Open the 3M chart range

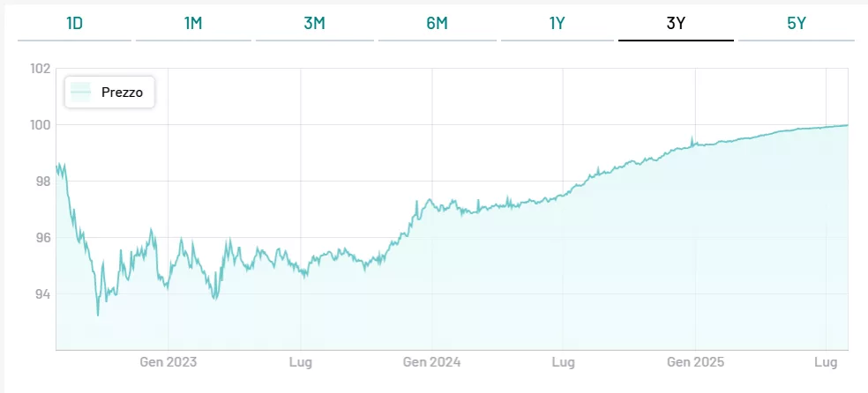point(314,24)
